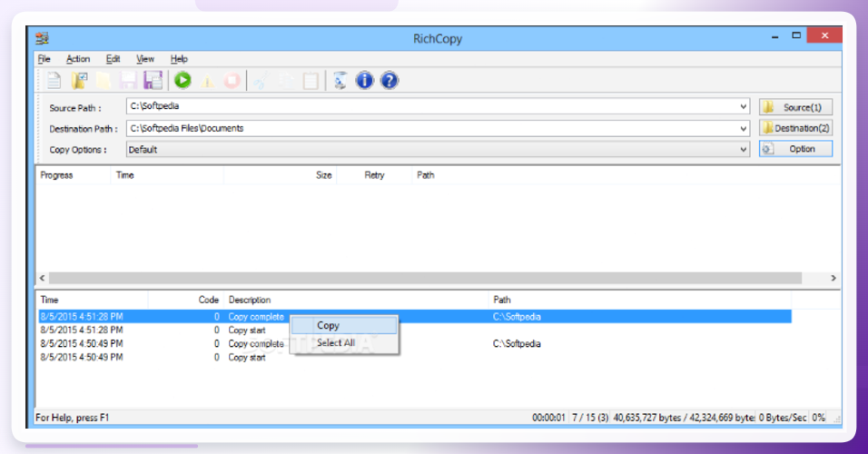Viewport: 868px width, 454px height.
Task: Click the RichCopy title bar app icon
Action: 42,38
